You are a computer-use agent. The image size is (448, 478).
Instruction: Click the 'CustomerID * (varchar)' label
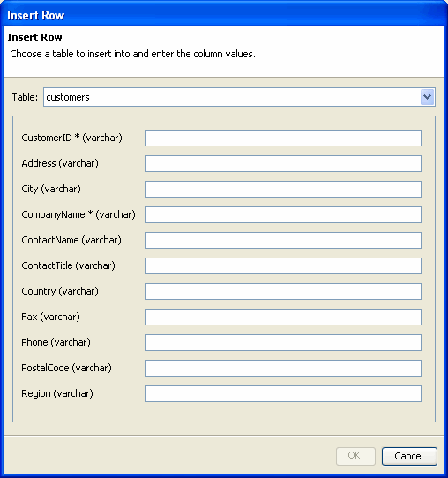71,138
